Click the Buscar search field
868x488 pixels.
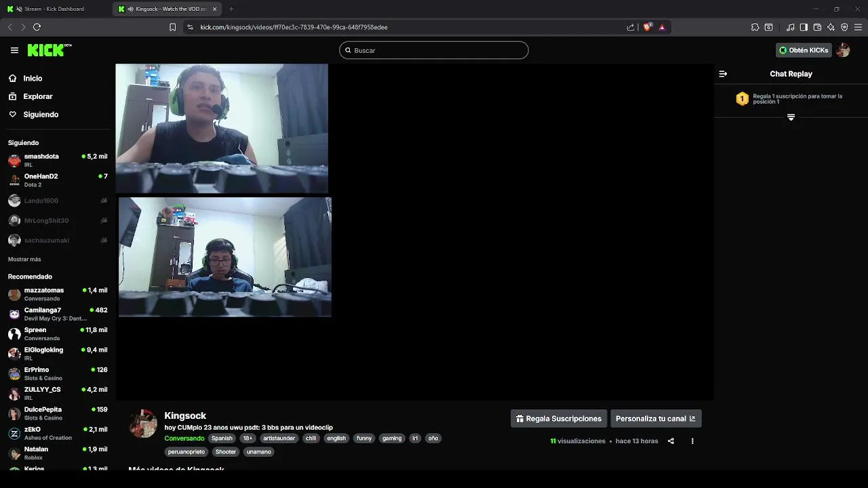434,50
